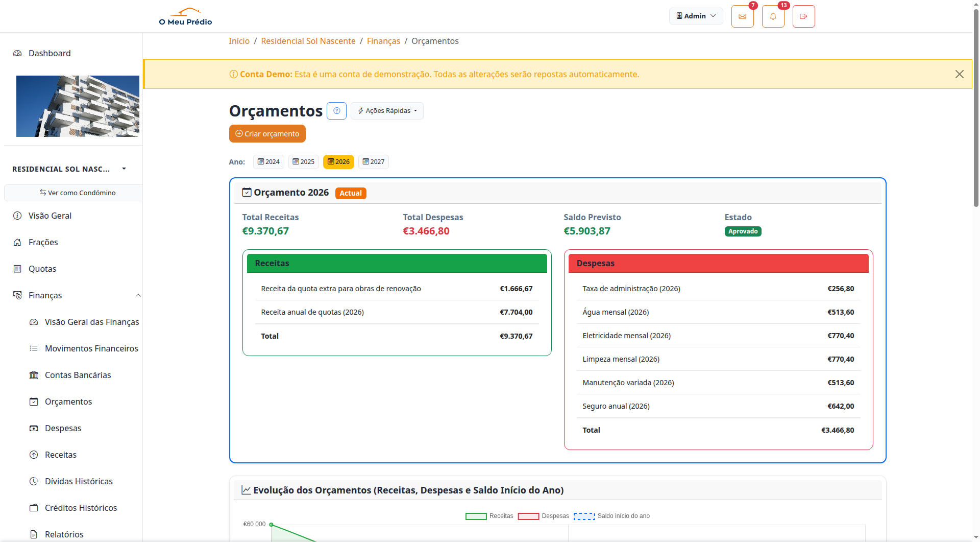
Task: Open Contas Bancárias in sidebar
Action: point(78,375)
